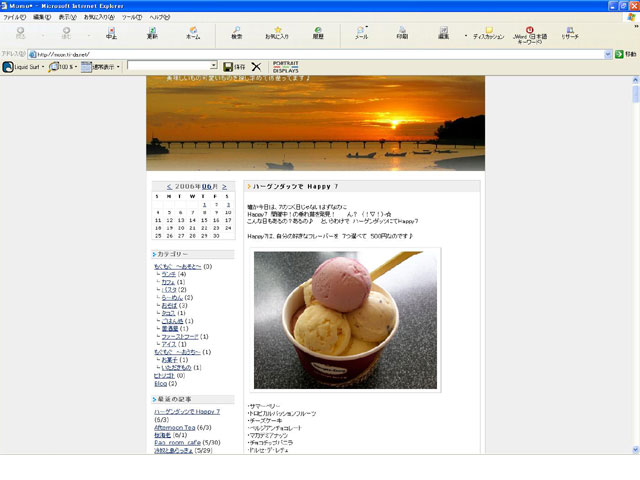This screenshot has height=480, width=640.
Task: Click the sunset pier header banner image
Action: coord(316,123)
